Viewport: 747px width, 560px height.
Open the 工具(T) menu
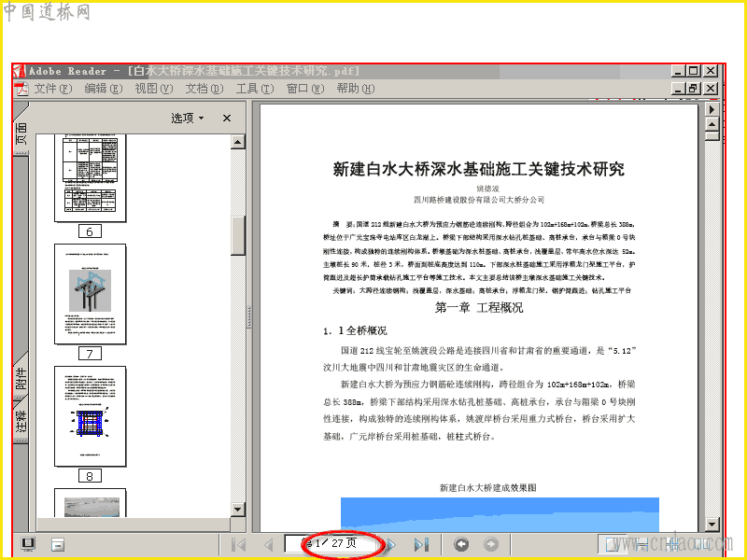(x=255, y=89)
